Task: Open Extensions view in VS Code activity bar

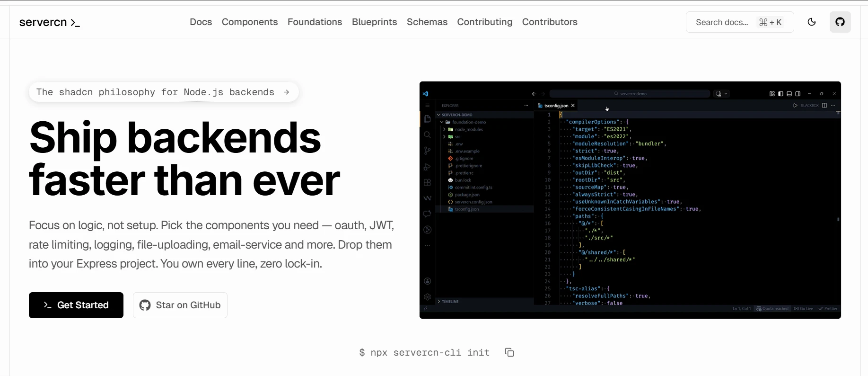Action: point(427,182)
